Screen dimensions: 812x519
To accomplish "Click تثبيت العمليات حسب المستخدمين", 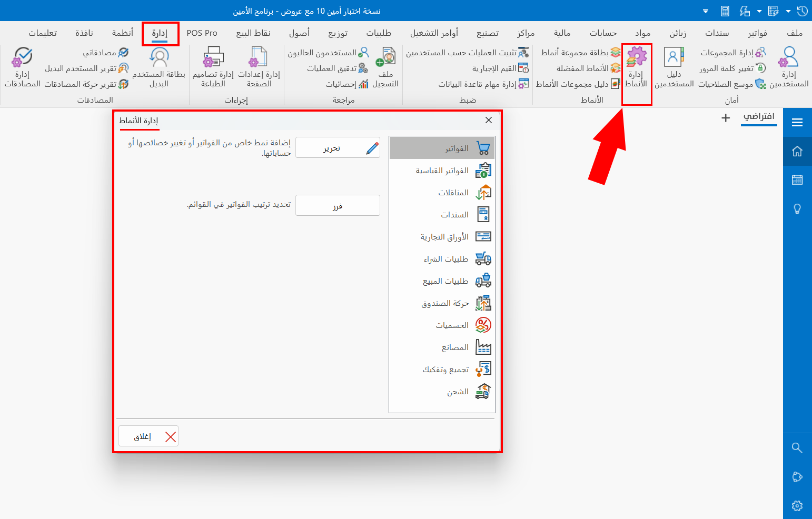I will [468, 53].
